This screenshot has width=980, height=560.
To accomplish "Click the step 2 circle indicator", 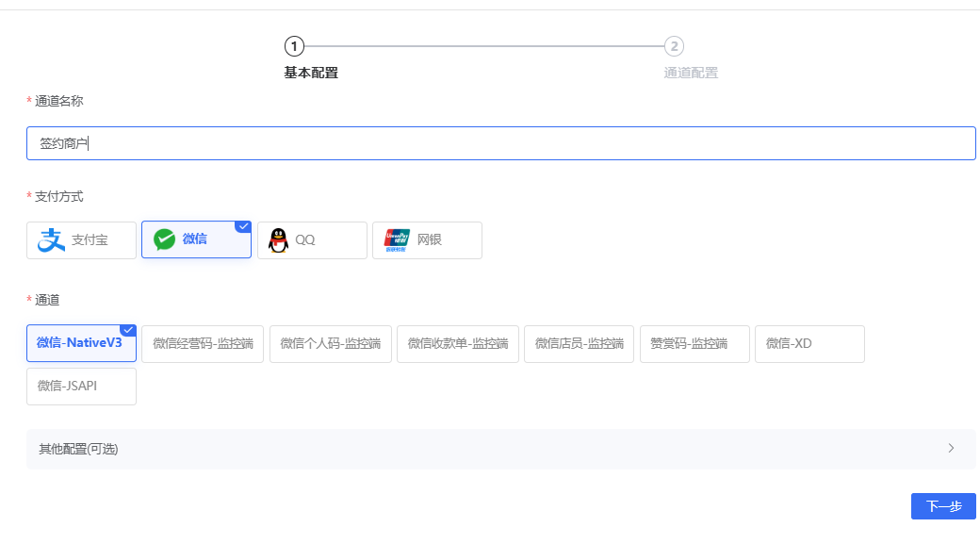I will [675, 45].
